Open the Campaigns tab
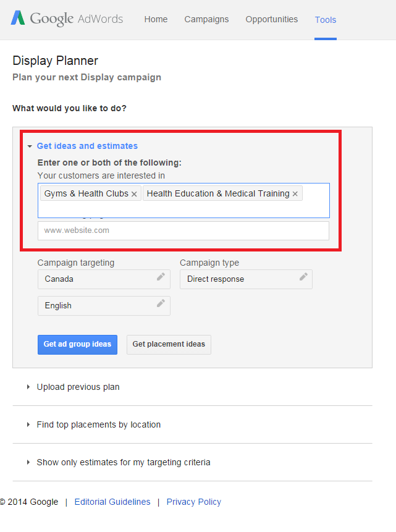396x532 pixels. 206,19
